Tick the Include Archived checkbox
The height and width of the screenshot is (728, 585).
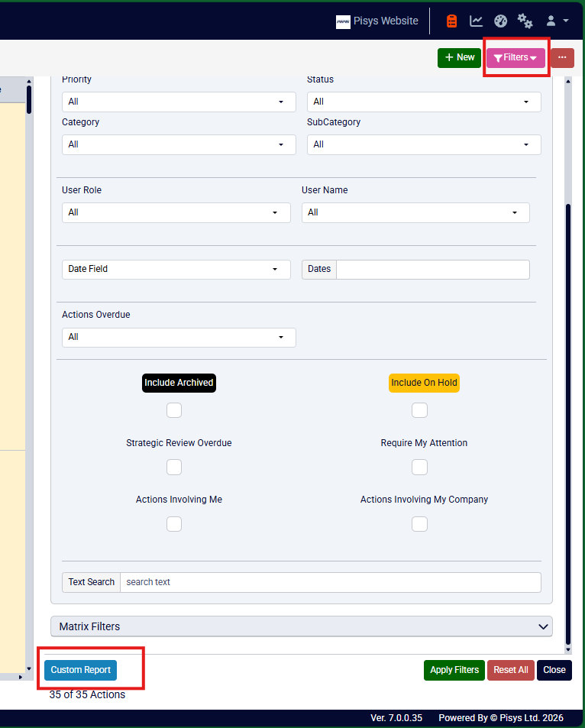(174, 410)
